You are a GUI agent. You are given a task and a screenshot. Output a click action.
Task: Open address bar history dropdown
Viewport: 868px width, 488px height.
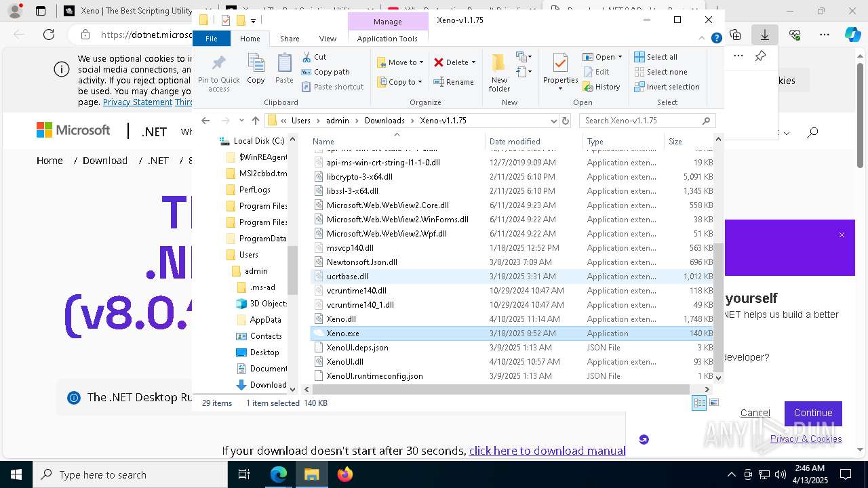(x=553, y=121)
